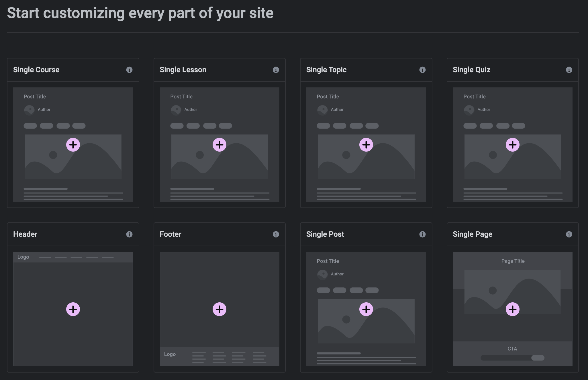The image size is (588, 380).
Task: Add a Single Quiz template with plus
Action: tap(513, 145)
